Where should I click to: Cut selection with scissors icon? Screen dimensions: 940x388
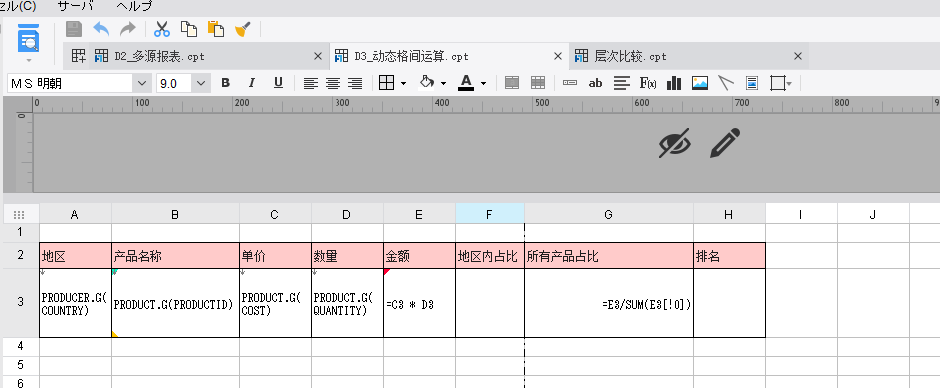(x=162, y=29)
